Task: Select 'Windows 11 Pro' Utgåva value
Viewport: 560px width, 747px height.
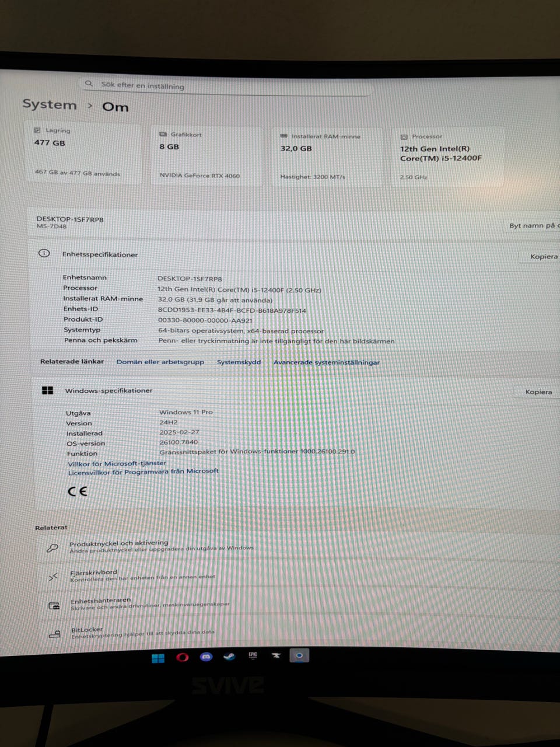Action: click(x=186, y=412)
